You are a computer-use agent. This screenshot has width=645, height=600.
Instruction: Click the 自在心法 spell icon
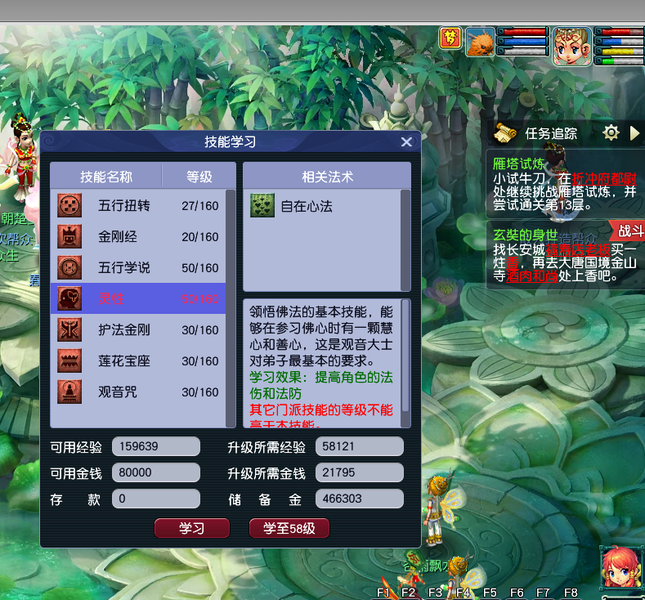pos(262,205)
